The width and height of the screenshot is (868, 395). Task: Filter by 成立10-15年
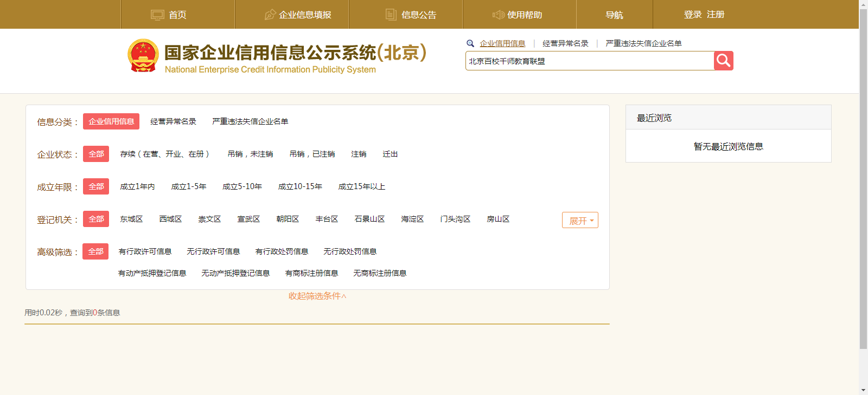pos(300,186)
